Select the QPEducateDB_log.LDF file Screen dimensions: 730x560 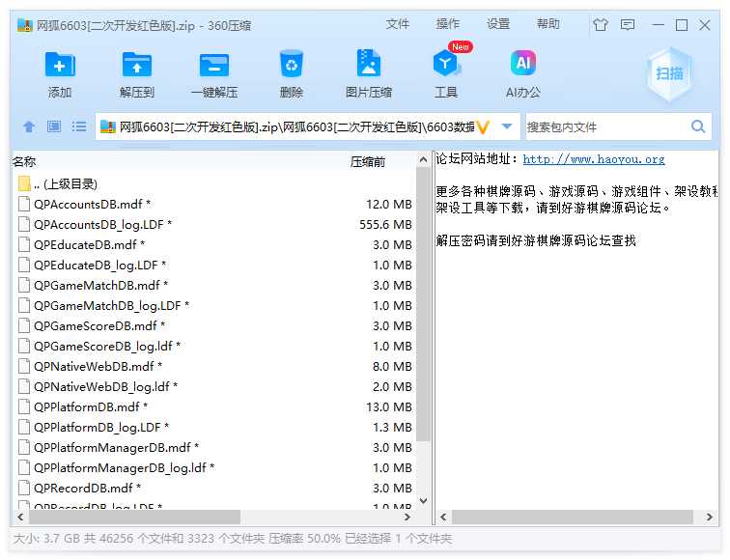pyautogui.click(x=214, y=265)
